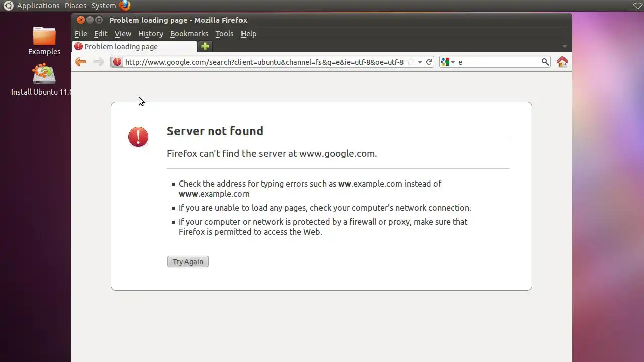Go to the Home page icon
The image size is (644, 362).
pyautogui.click(x=562, y=62)
